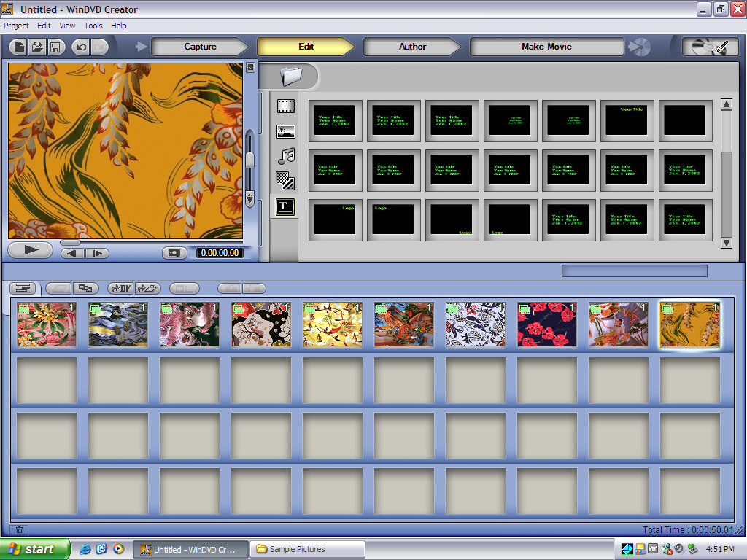
Task: Switch to the audio music-note library
Action: click(285, 156)
